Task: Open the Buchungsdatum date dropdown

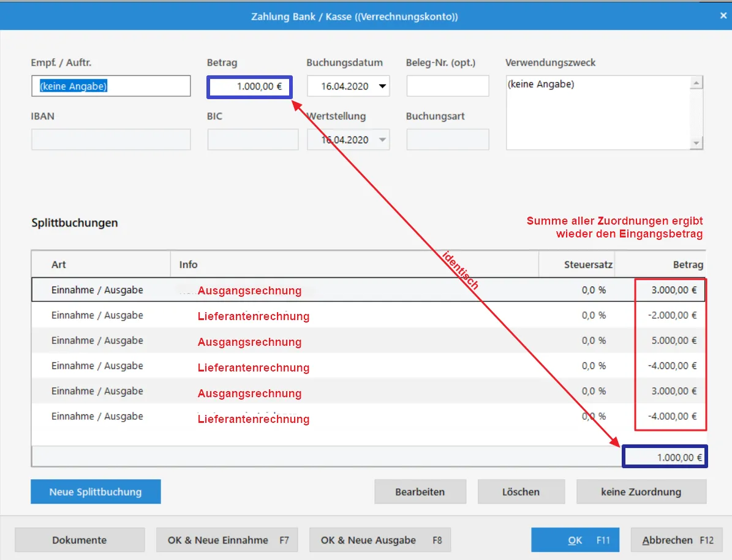Action: tap(383, 86)
